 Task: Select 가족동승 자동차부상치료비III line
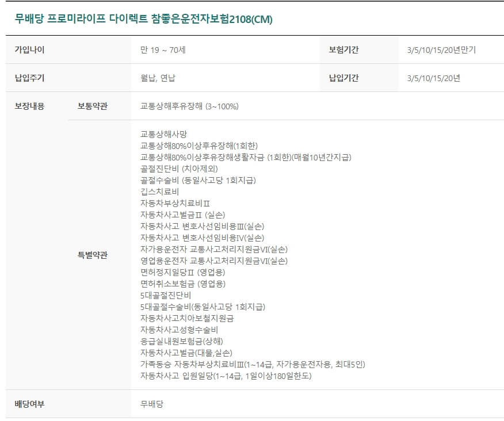click(x=253, y=365)
